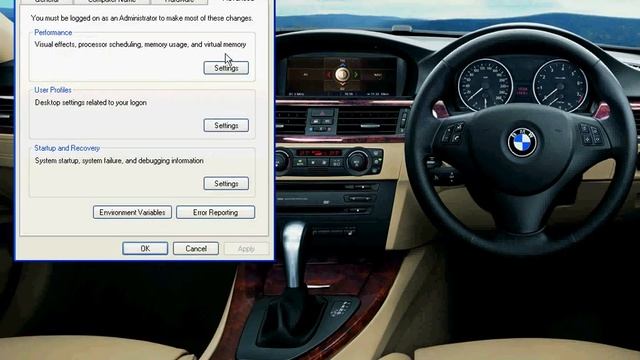Click the greyed-out Apply button
This screenshot has height=360, width=640.
(246, 249)
